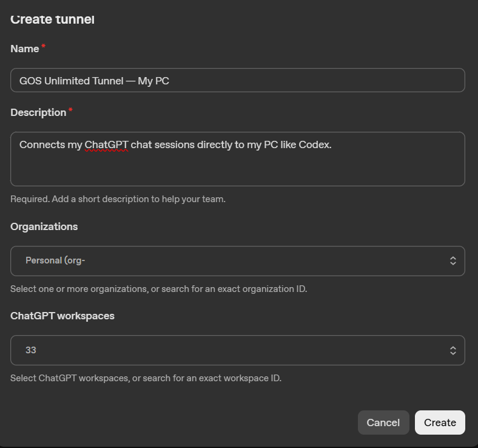Click the Organizations up-down chevron icon
The height and width of the screenshot is (448, 478).
point(453,261)
